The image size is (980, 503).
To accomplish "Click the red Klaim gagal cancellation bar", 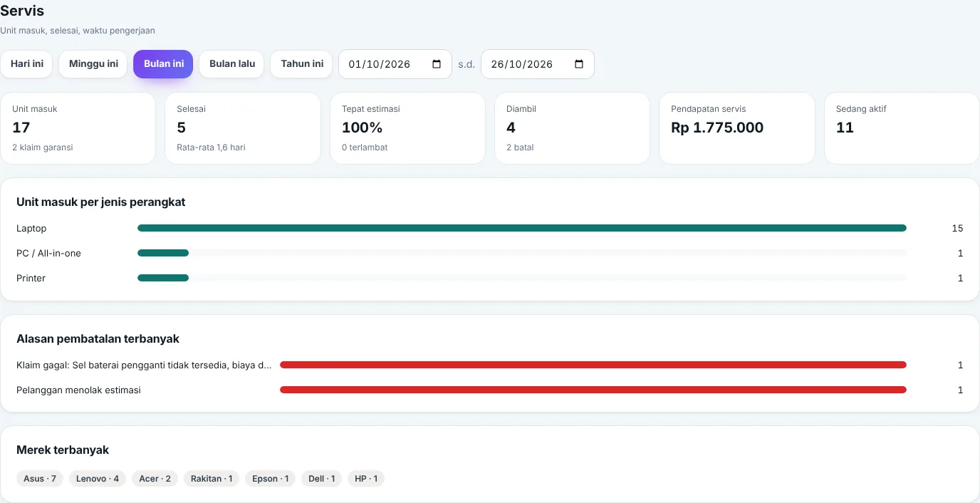I will (x=593, y=365).
